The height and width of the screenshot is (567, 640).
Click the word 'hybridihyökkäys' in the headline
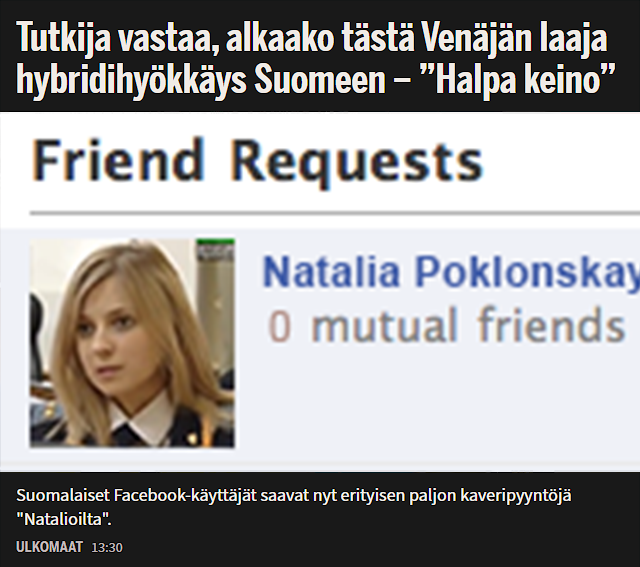[x=131, y=80]
